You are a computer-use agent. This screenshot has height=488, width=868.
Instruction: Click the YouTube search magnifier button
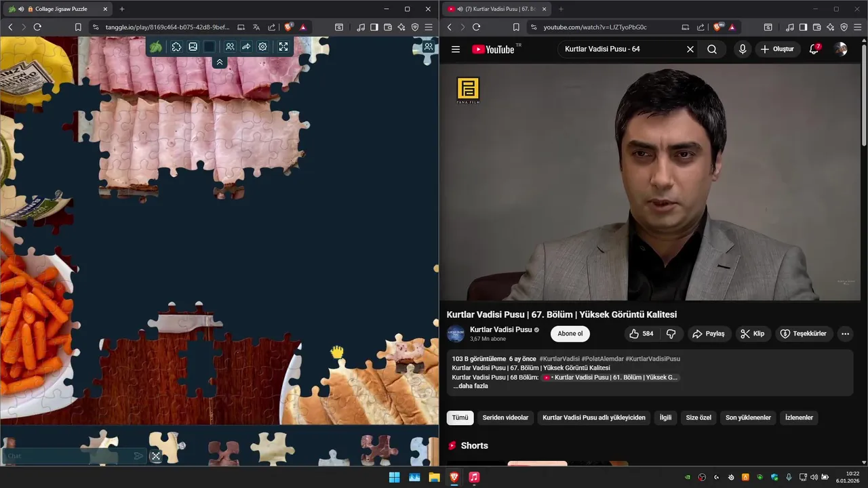point(712,49)
